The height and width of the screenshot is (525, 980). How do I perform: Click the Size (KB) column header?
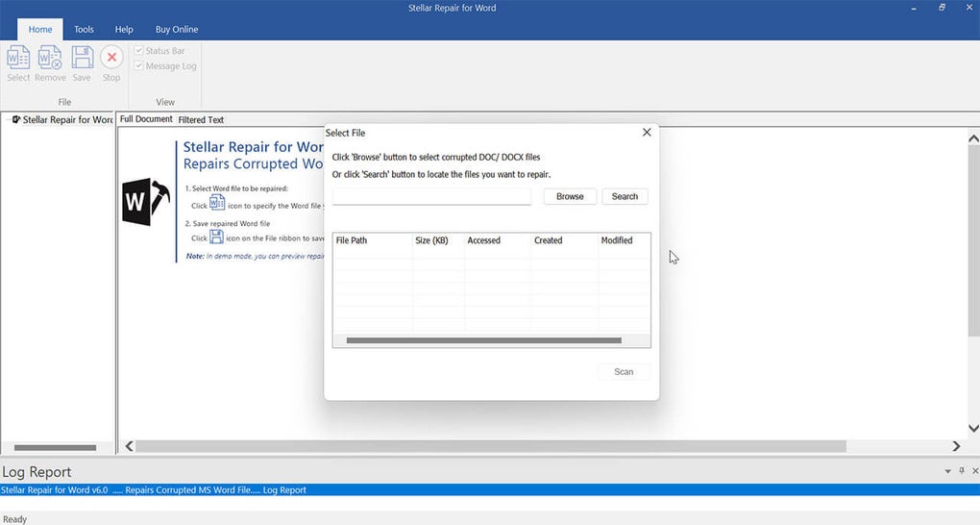pos(439,240)
